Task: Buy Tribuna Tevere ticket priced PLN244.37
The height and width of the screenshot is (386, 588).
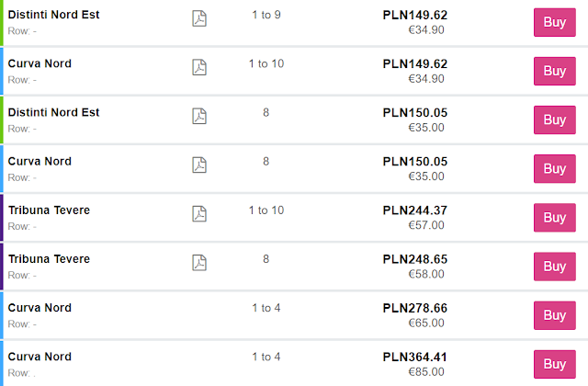Action: click(x=554, y=217)
